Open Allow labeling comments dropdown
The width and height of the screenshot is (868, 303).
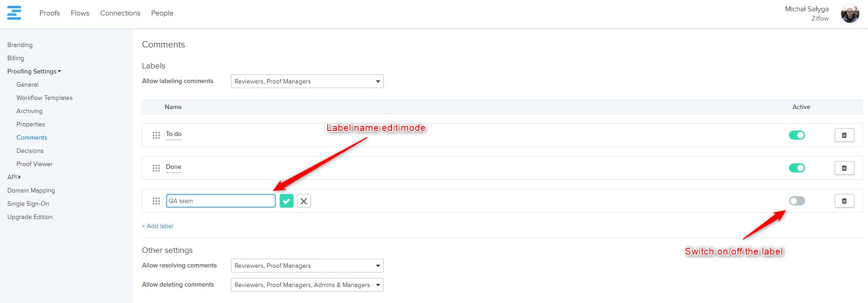point(307,81)
